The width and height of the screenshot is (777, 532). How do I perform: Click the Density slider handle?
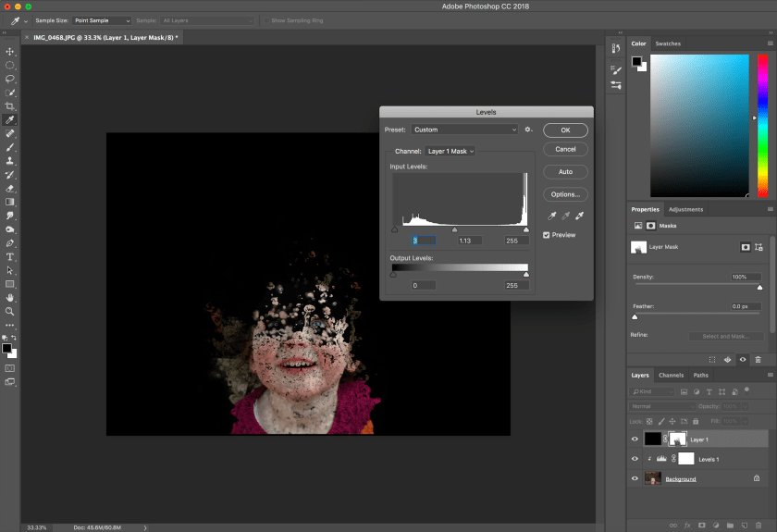pos(759,287)
